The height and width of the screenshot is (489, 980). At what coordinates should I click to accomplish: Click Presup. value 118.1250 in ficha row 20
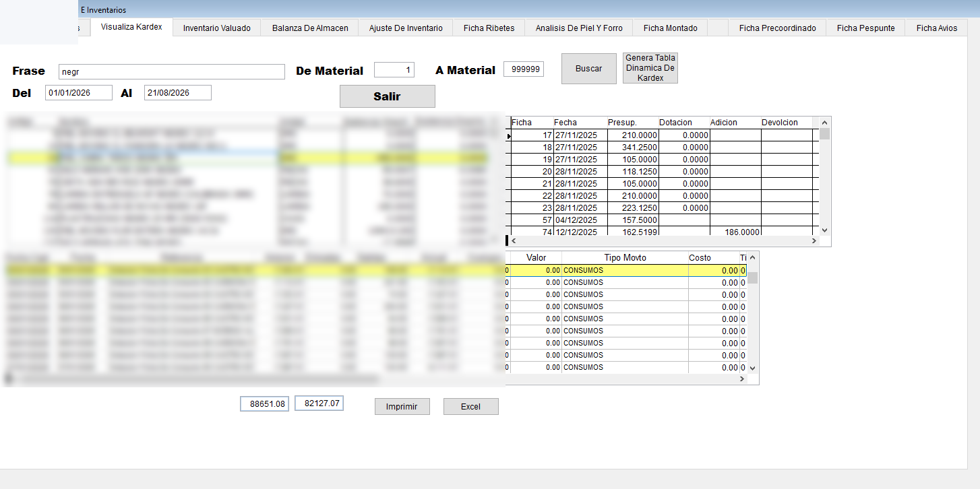(633, 171)
